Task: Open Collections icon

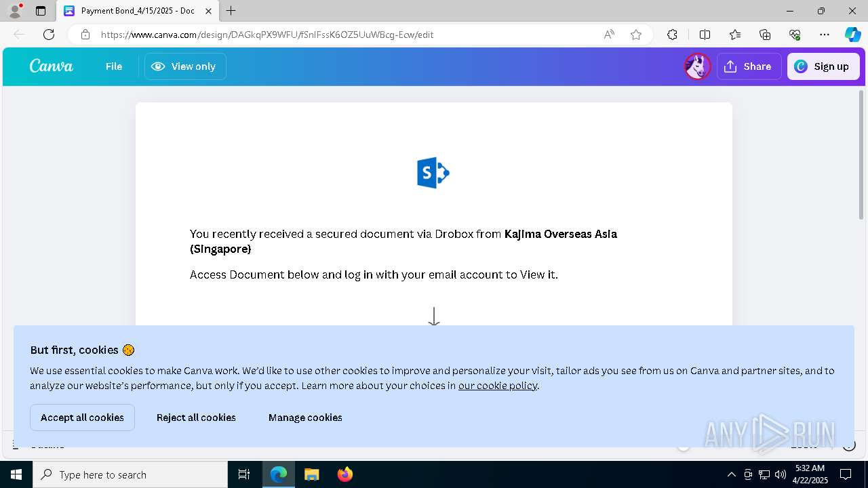Action: pos(765,35)
